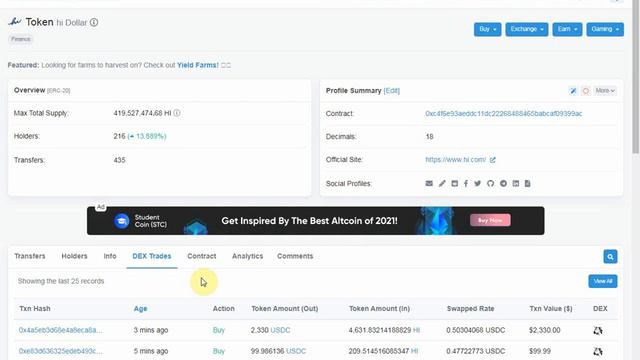Click DEX icon for the $99.99 trade
This screenshot has height=360, width=640.
598,351
